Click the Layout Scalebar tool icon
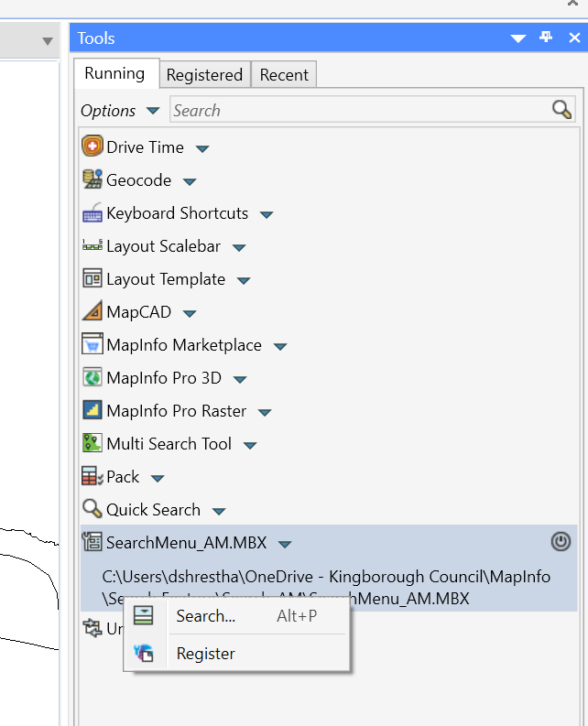588x726 pixels. coord(93,245)
